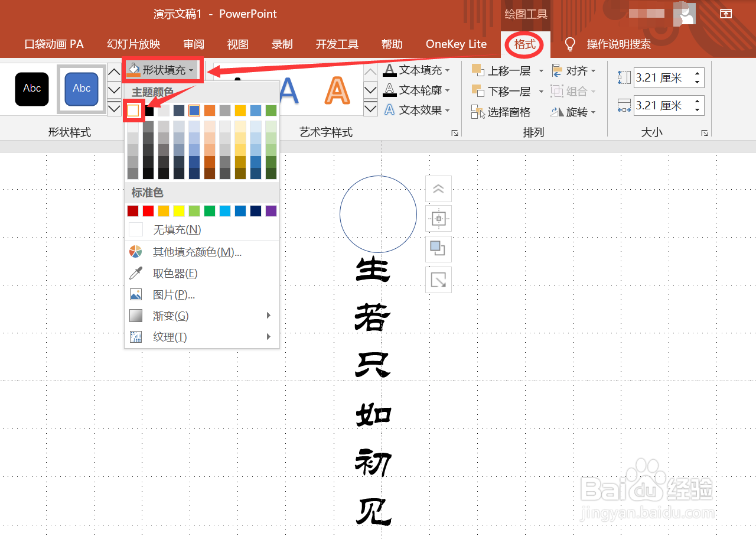Open the 录制 tab
756x539 pixels.
(x=282, y=44)
